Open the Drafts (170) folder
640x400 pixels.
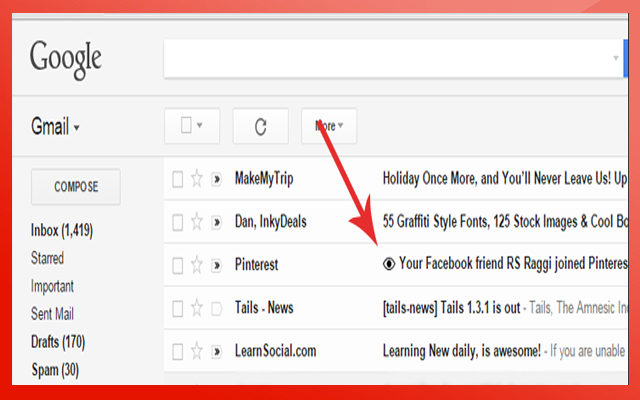pyautogui.click(x=58, y=342)
